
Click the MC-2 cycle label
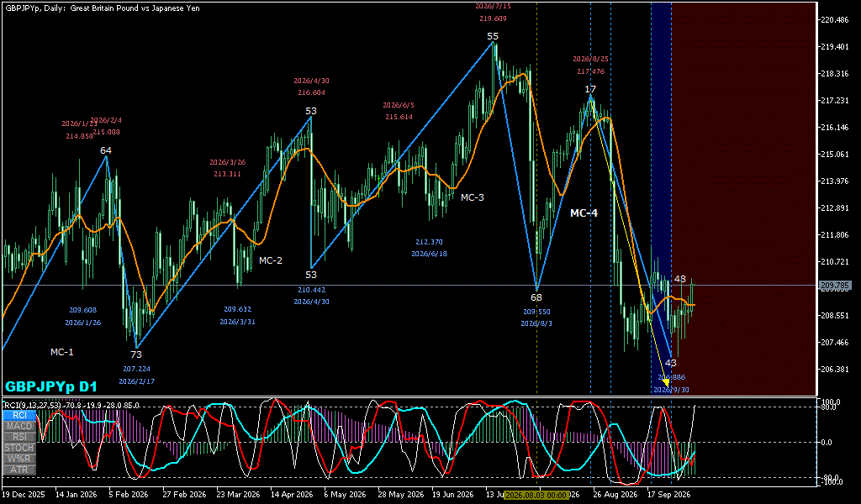271,260
